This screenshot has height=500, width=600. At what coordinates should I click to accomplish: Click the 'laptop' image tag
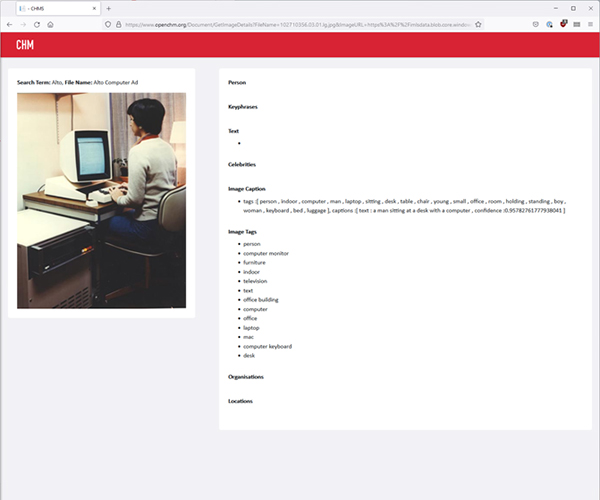tap(251, 328)
